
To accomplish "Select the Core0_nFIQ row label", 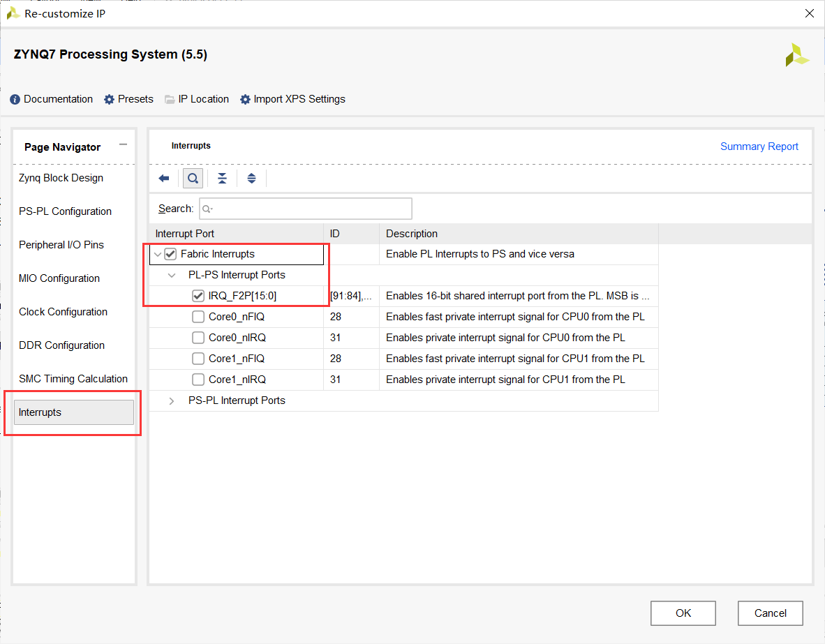I will (x=236, y=317).
